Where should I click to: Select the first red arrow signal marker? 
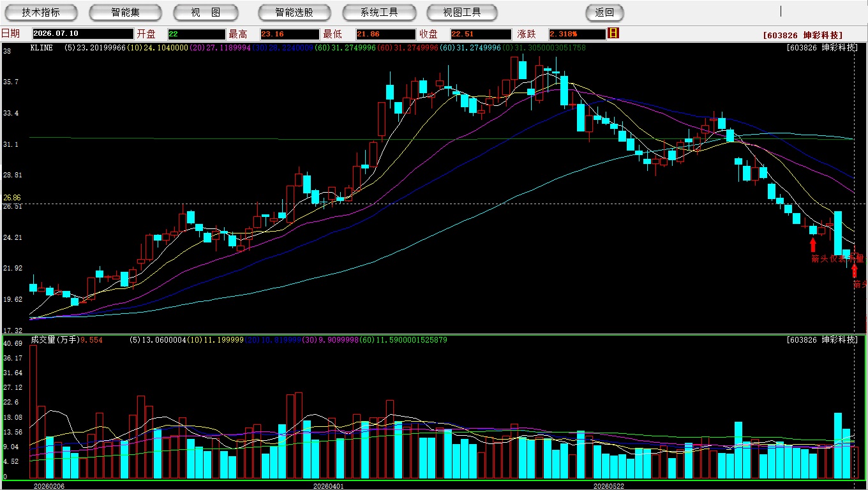tap(812, 244)
